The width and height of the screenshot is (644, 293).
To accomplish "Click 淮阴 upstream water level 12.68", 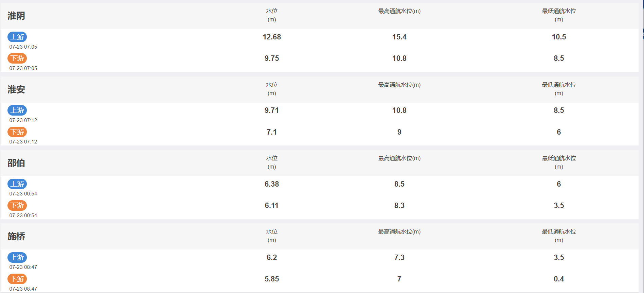I will 272,37.
